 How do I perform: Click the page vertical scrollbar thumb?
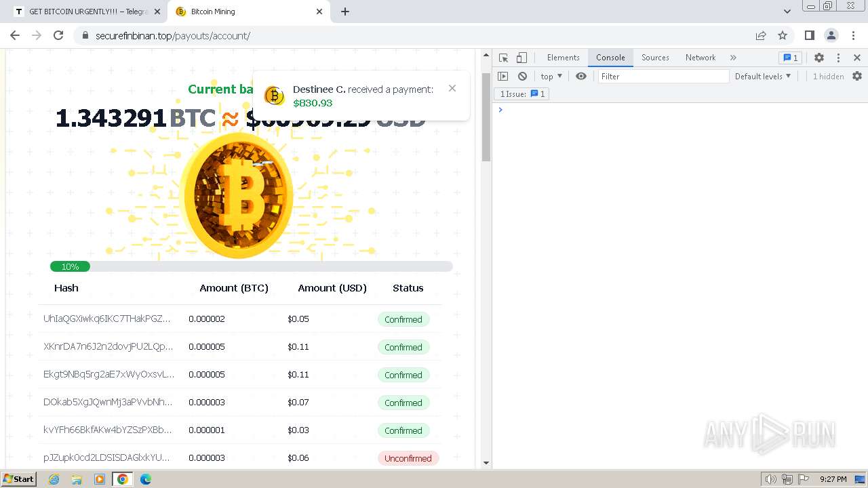(486, 117)
